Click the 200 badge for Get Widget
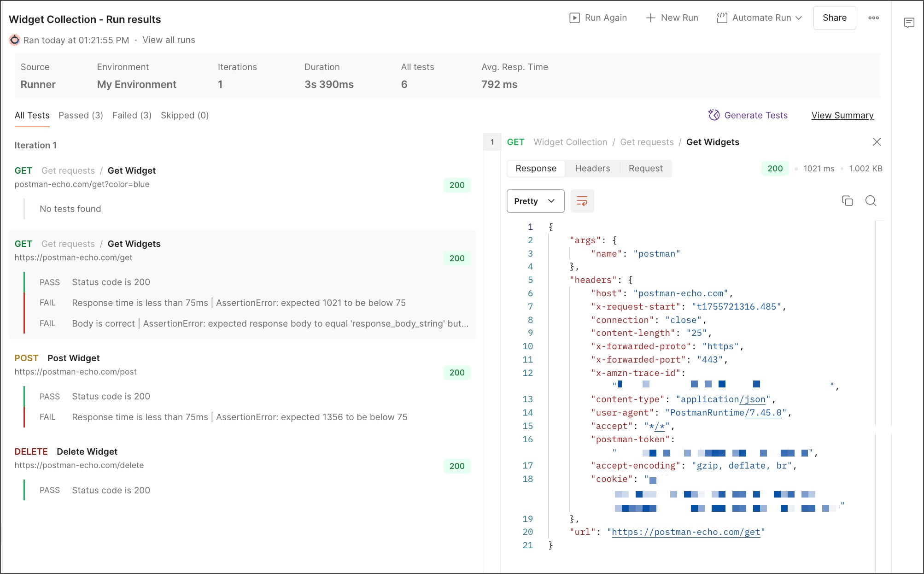 456,185
